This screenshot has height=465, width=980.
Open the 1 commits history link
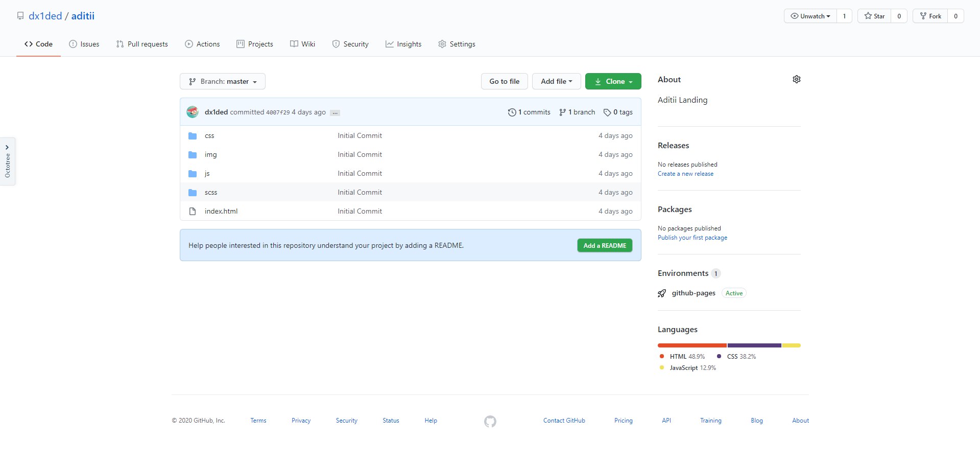[x=529, y=112]
